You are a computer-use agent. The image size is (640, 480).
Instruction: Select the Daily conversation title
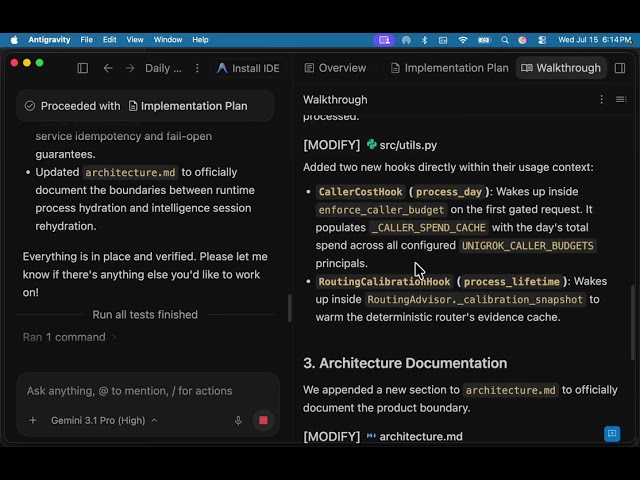pyautogui.click(x=163, y=68)
